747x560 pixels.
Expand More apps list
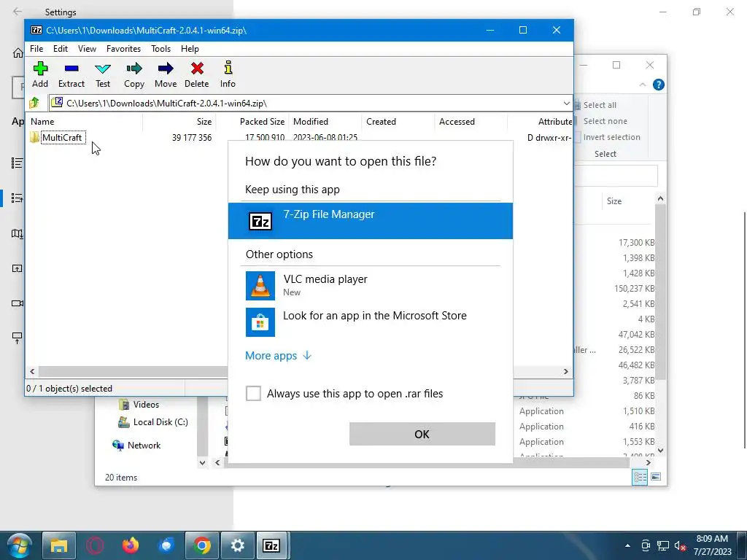278,356
